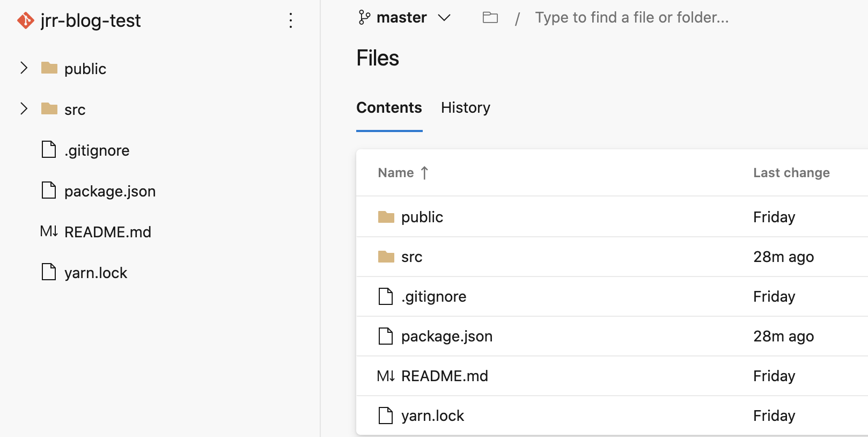Click the Last change column header
This screenshot has height=437, width=868.
click(791, 173)
